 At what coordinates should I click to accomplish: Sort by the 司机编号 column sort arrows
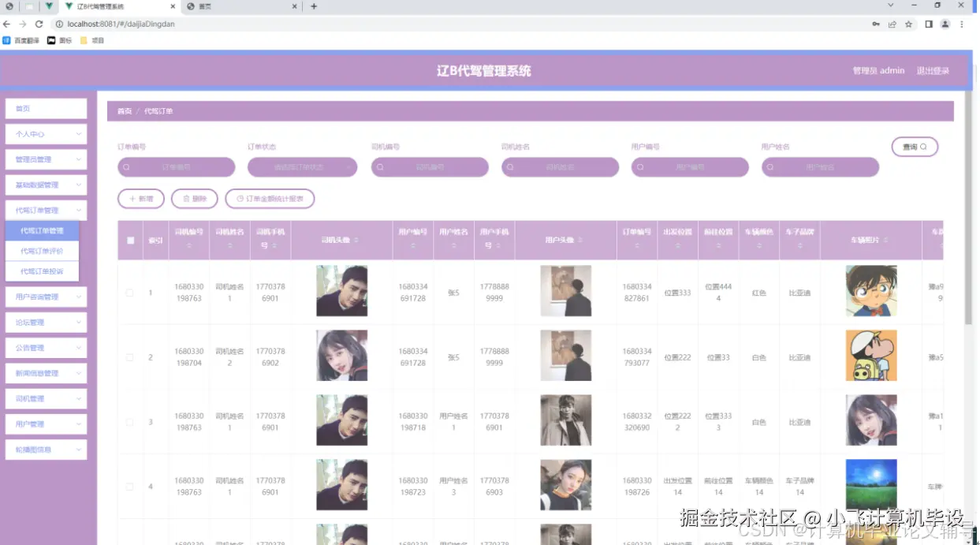pos(189,245)
